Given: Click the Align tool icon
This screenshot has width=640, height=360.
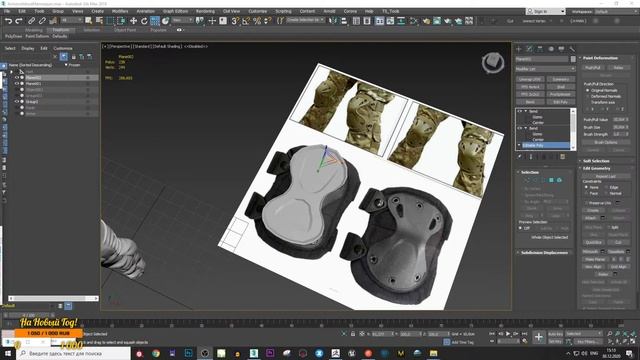Looking at the screenshot, I should 344,21.
